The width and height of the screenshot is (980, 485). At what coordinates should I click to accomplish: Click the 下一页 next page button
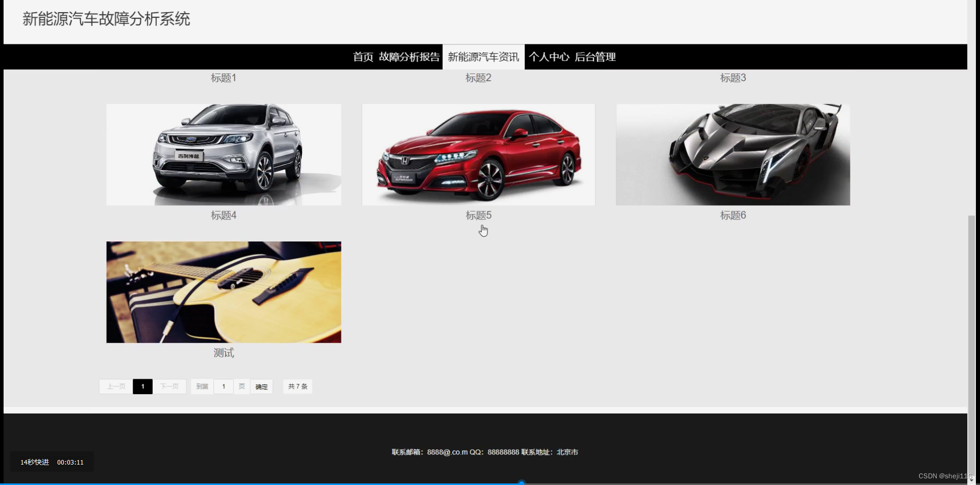coord(169,386)
